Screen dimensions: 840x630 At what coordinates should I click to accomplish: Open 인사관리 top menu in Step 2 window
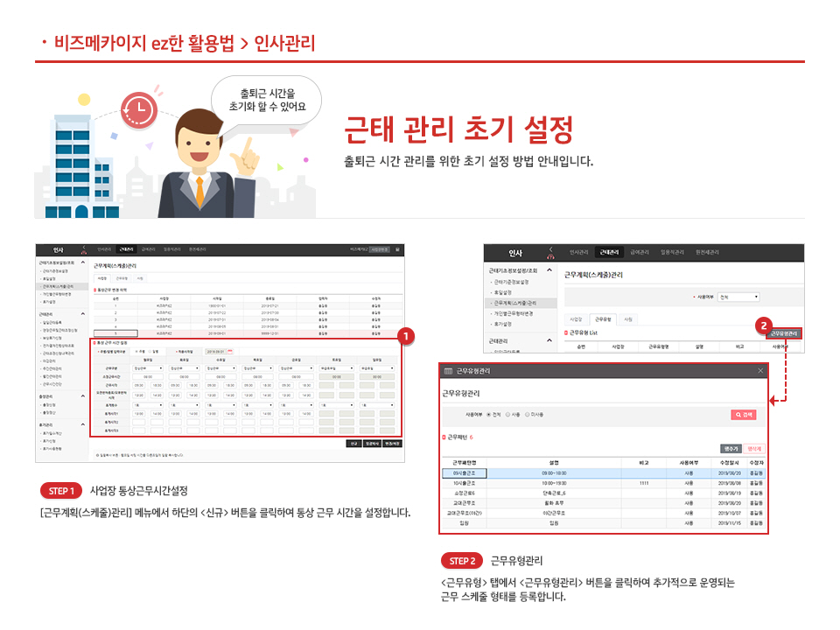[578, 252]
